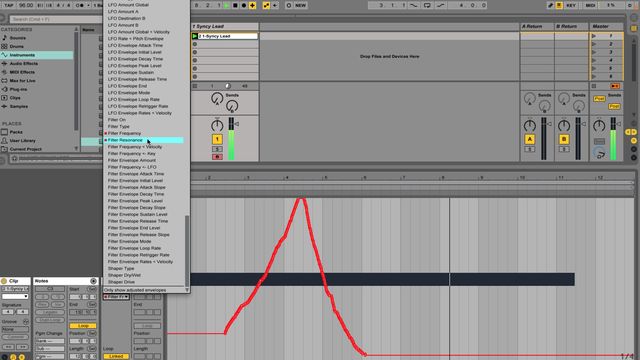Click the TAP tempo button
The width and height of the screenshot is (640, 360).
point(8,5)
